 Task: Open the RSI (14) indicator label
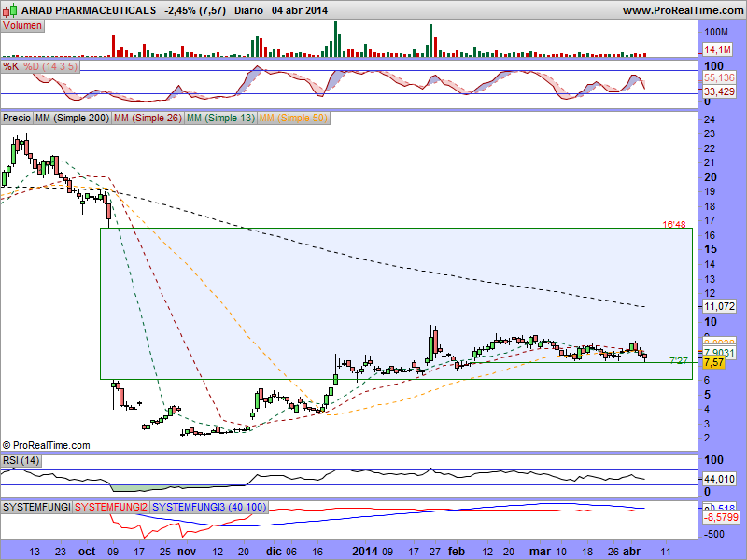pos(21,460)
